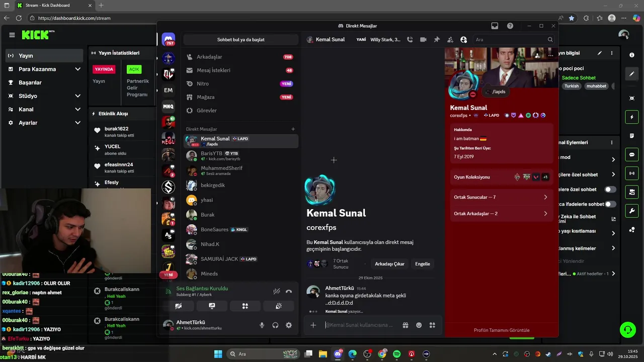
Task: Expand Ortak Sunucular — 7
Action: (501, 197)
